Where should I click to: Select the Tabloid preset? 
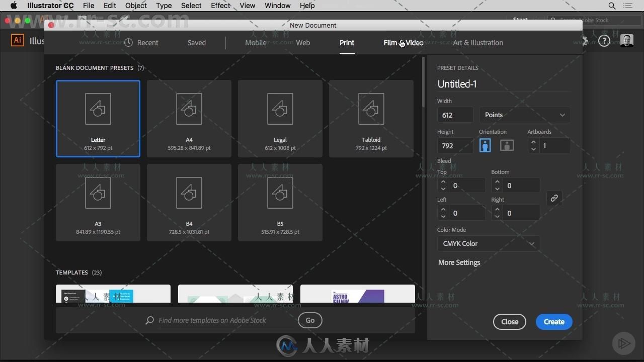tap(371, 119)
